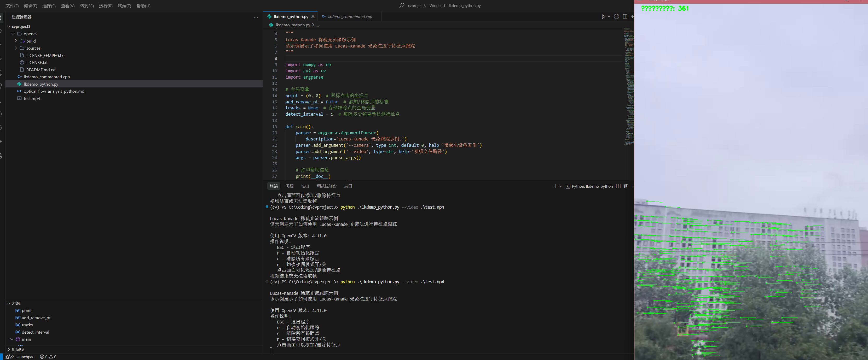Close the lkdemo_python.py editor tab
868x360 pixels.
(313, 16)
